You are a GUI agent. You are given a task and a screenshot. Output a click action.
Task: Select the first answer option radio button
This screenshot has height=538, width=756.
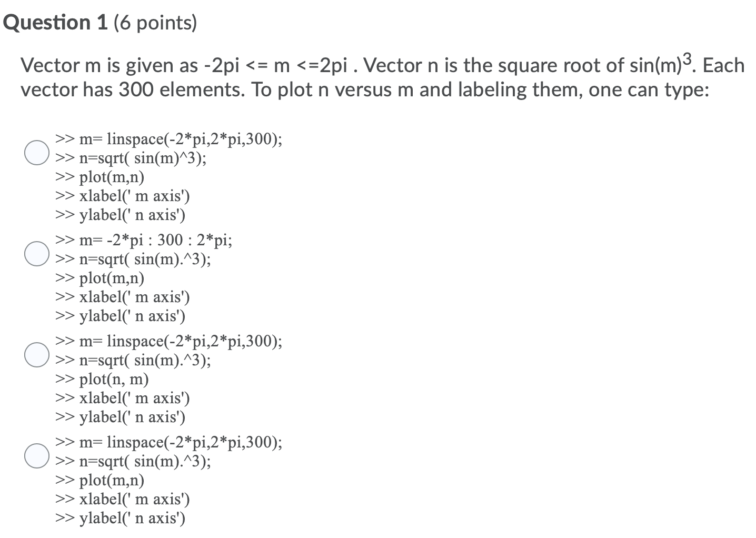click(37, 153)
